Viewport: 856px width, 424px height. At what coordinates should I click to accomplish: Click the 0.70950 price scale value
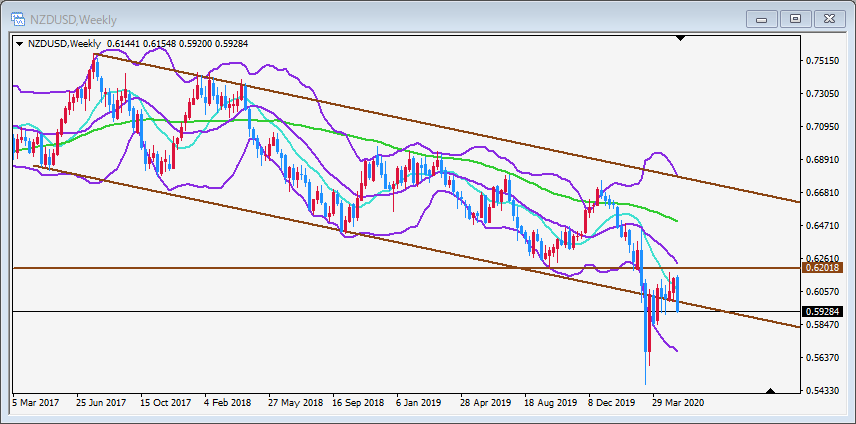tap(823, 127)
